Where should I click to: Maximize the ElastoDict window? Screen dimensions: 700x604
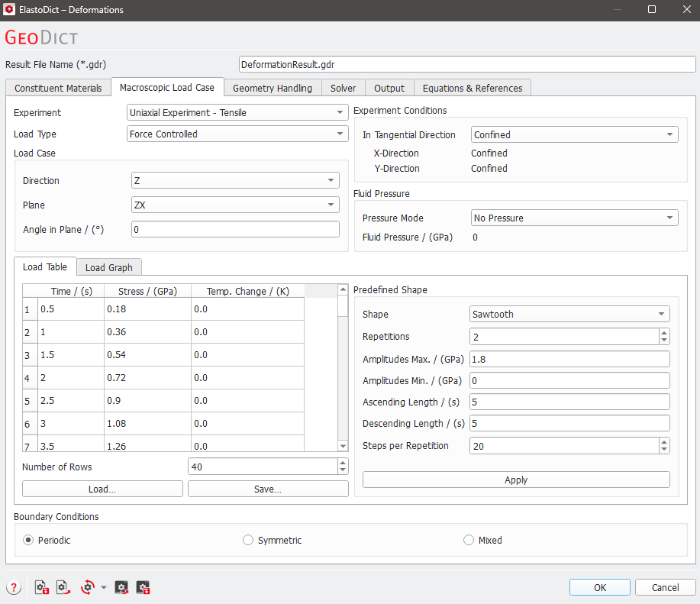point(652,9)
